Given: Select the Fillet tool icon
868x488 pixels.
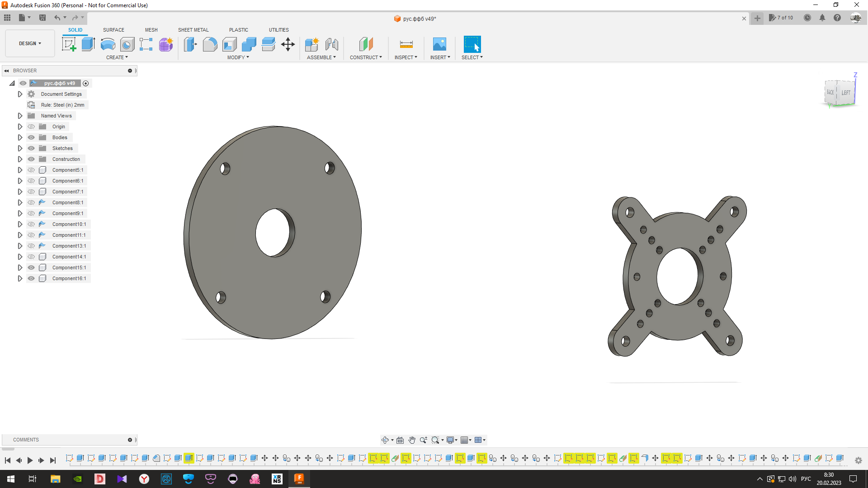Looking at the screenshot, I should [210, 44].
